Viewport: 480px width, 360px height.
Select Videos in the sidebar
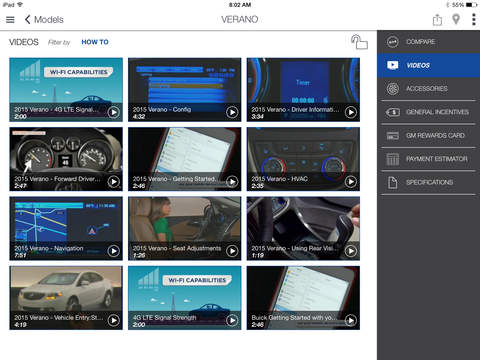point(428,65)
